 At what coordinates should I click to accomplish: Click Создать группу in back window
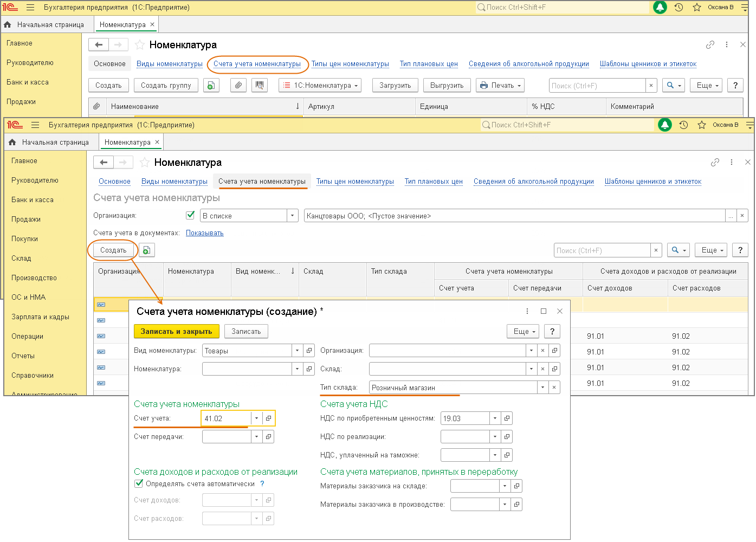point(166,86)
